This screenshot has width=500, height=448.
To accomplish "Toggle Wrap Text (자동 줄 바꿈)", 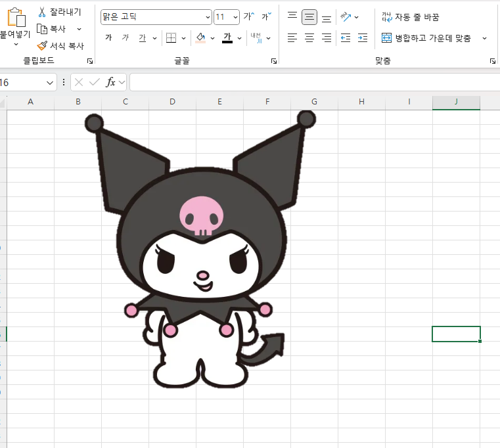I will click(x=410, y=17).
